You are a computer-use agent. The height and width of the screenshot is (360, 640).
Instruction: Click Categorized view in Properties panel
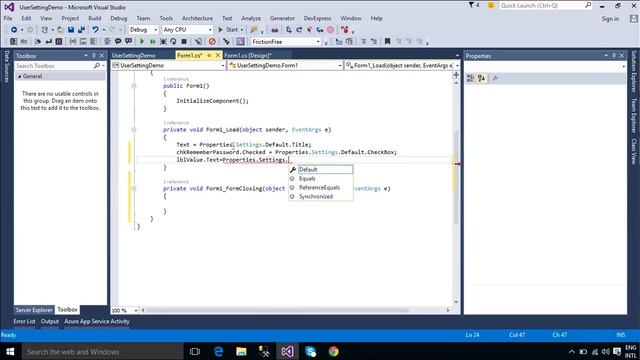tap(470, 78)
